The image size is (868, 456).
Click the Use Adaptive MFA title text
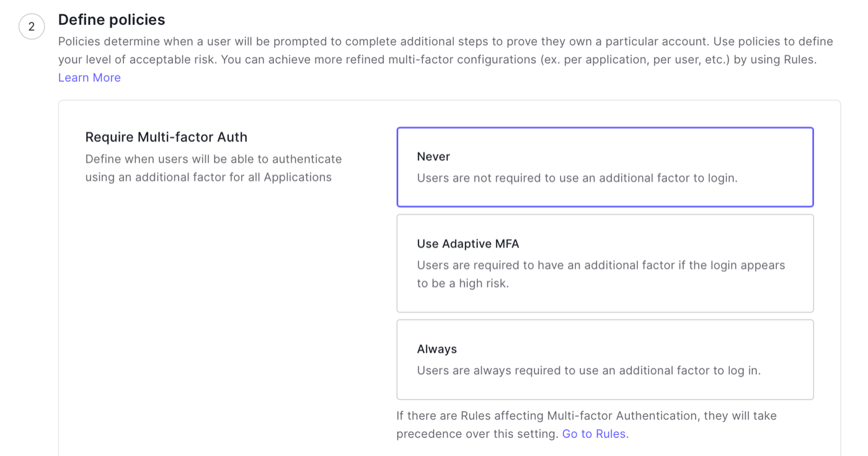pos(468,244)
